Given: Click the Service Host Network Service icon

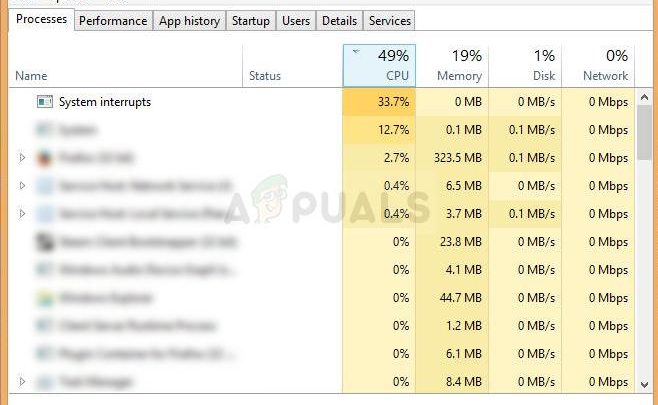Looking at the screenshot, I should point(44,186).
